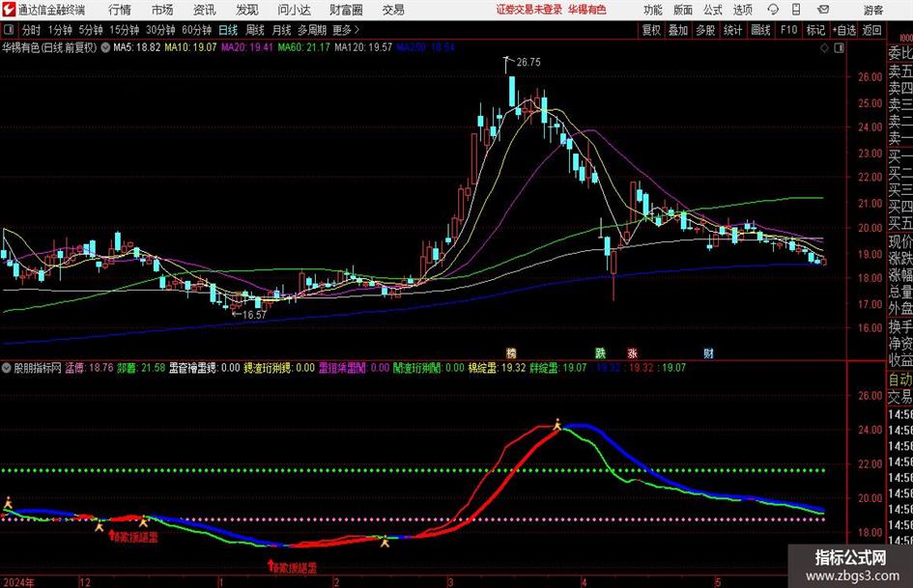Click the 叠加 overlay button
Screen dimensions: 913x588
[x=678, y=30]
